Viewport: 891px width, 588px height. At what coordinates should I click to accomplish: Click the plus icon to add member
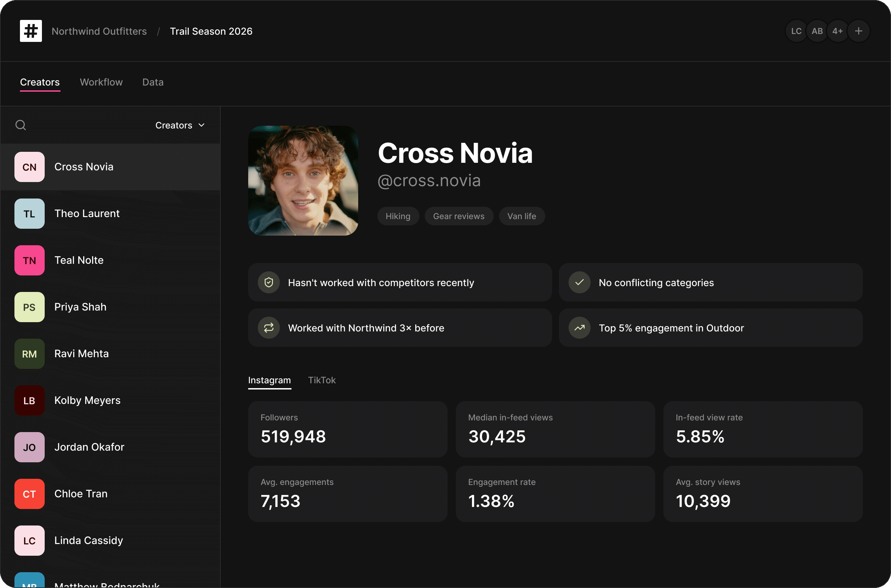point(858,31)
